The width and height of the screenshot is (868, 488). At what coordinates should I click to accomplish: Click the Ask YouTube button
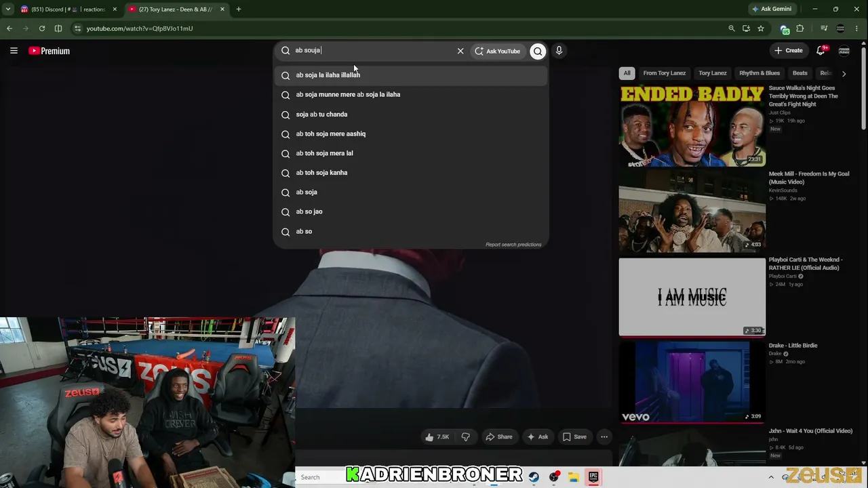point(497,51)
